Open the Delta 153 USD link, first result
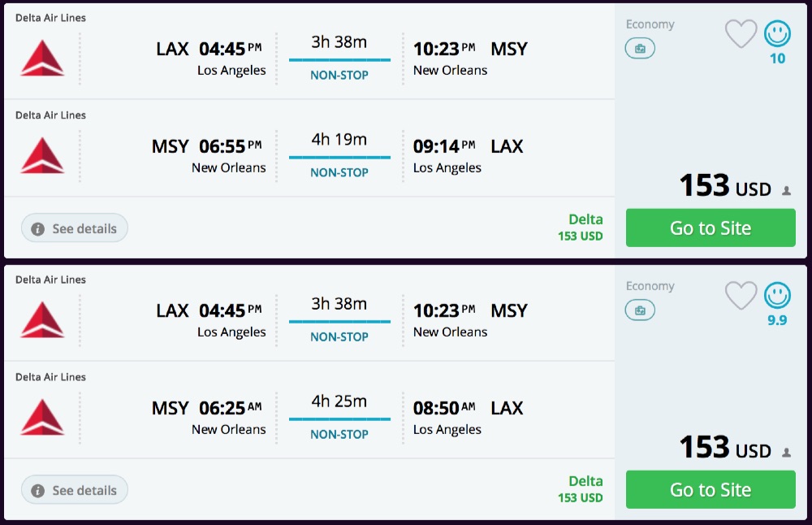This screenshot has height=525, width=812. tap(581, 228)
